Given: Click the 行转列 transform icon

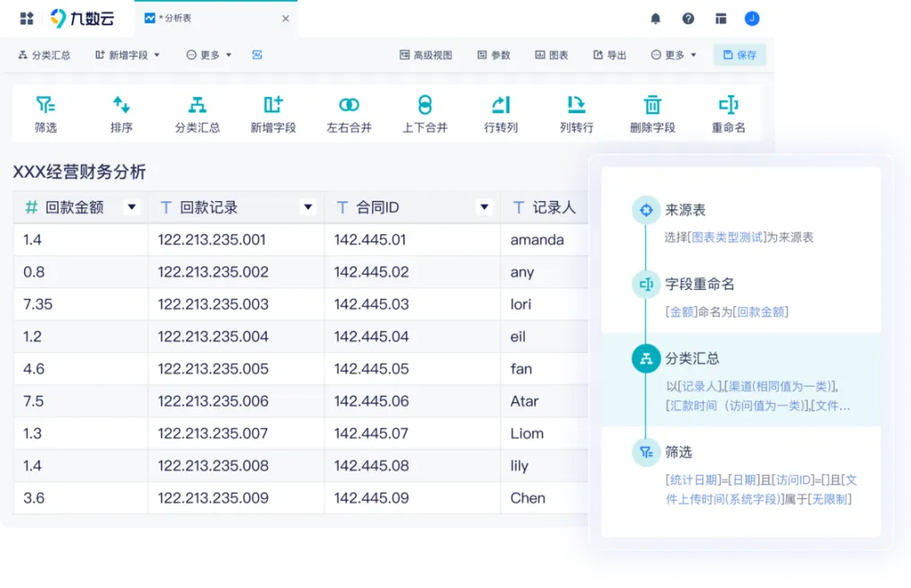Looking at the screenshot, I should coord(500,106).
